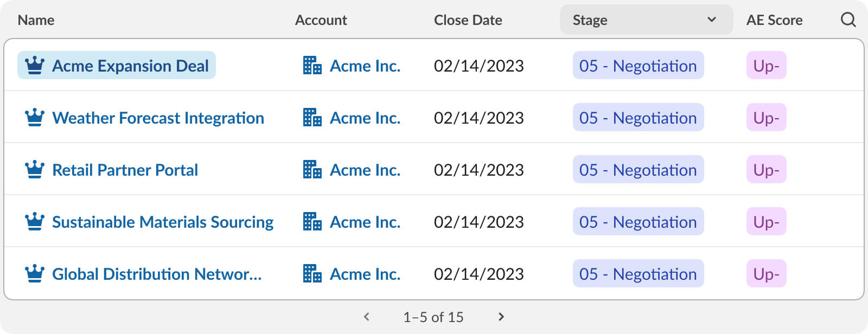Click building icon in Retail Partner Portal row
Screen dimensions: 868x334
[x=312, y=170]
